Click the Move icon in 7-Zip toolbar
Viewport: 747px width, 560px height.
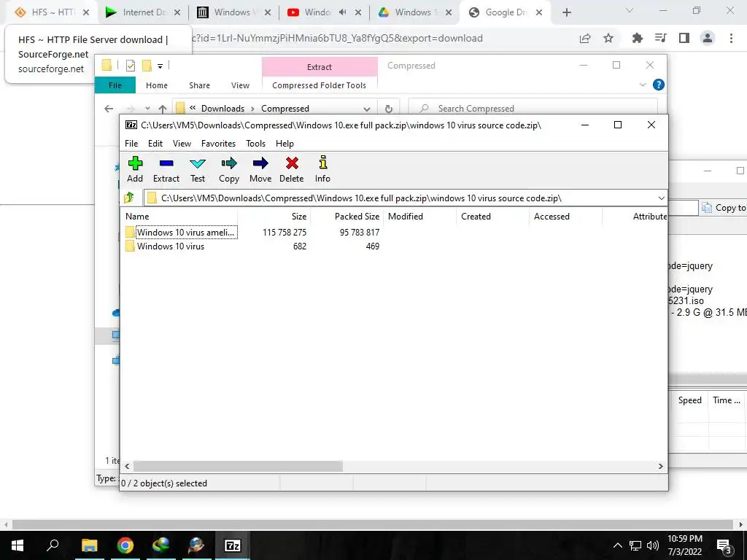[x=260, y=163]
